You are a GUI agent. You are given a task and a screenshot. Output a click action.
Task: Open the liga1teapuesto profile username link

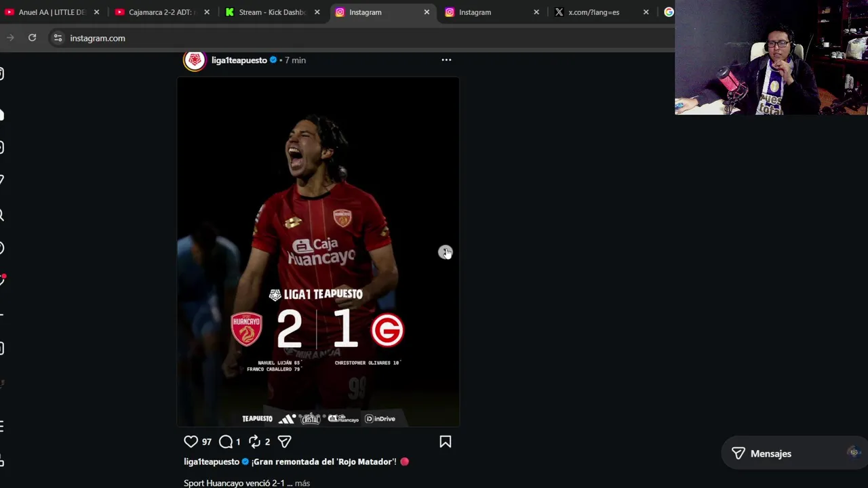click(239, 60)
